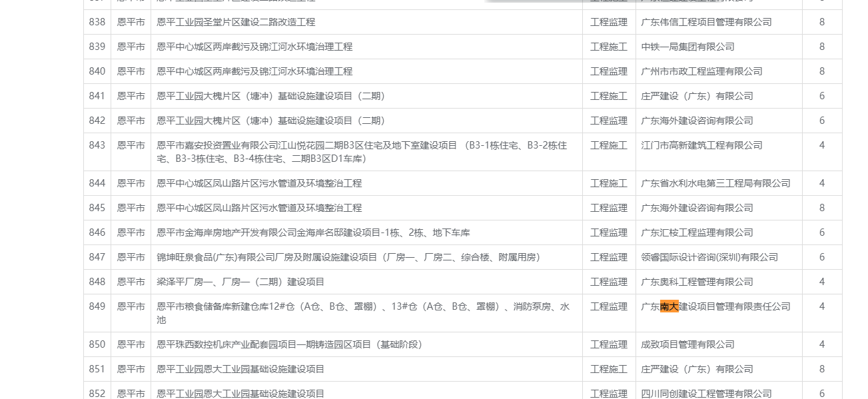Screen dimensions: 868x399
Task: Click score 6 in row 847
Action: 822,257
